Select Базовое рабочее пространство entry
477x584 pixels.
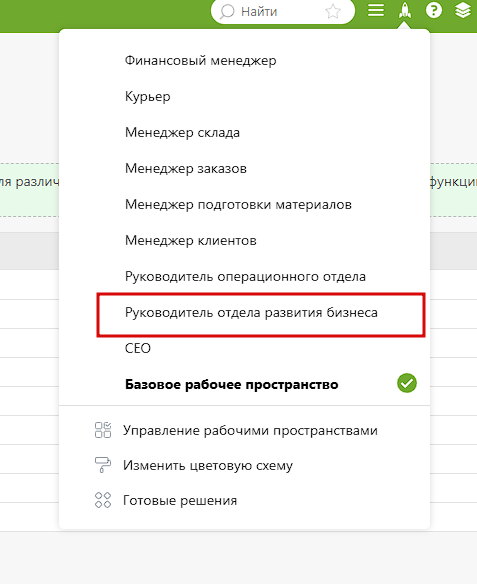coord(231,384)
